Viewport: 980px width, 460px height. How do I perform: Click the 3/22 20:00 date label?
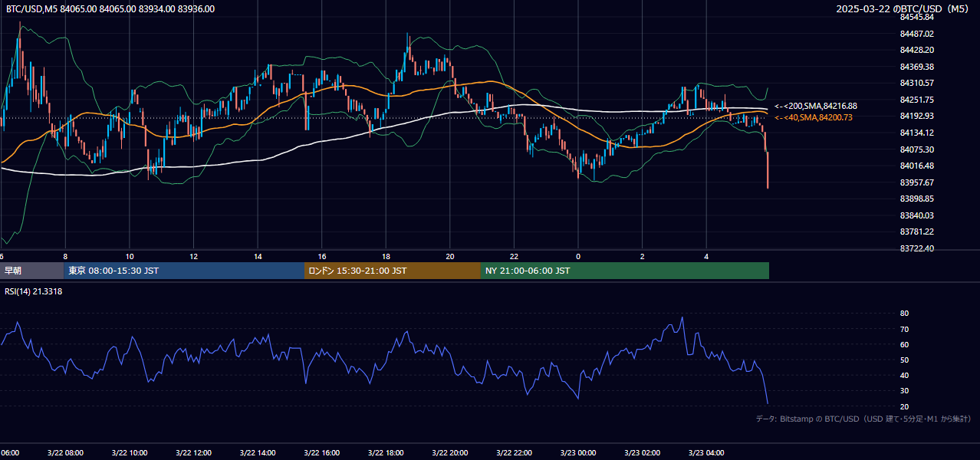pos(449,453)
